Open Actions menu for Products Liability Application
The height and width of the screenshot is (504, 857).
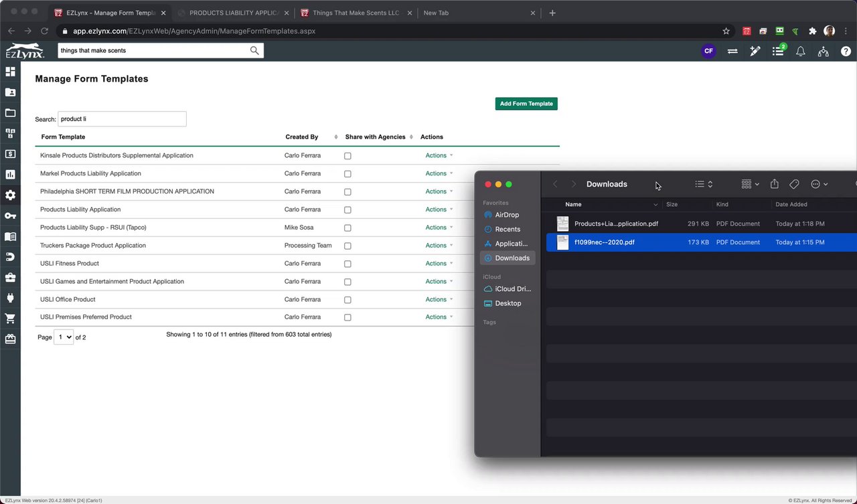(439, 209)
